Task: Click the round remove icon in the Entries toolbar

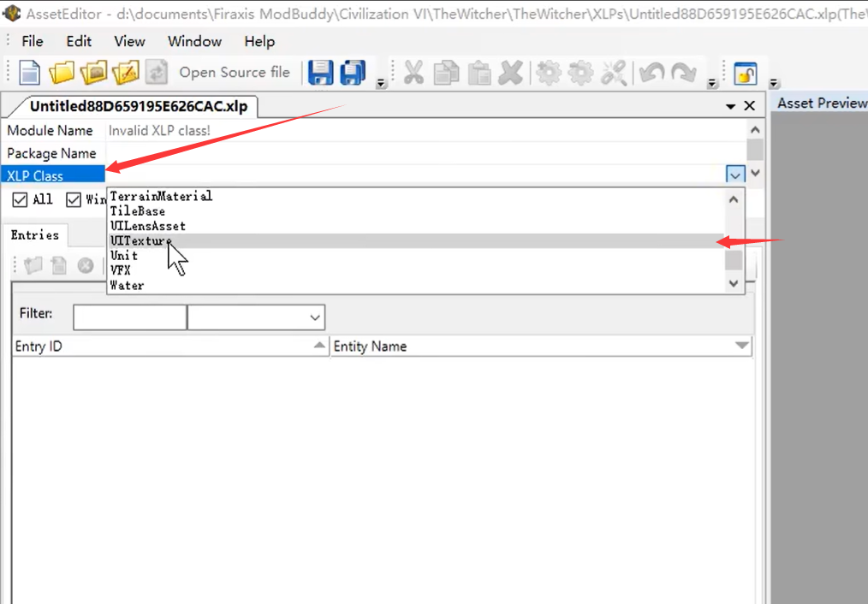Action: (86, 266)
